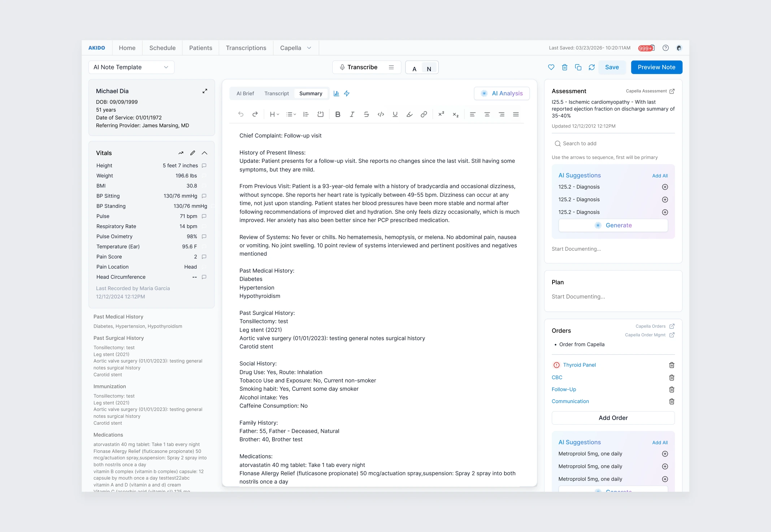Collapse the Vitals panel chevron
771x532 pixels.
click(204, 153)
